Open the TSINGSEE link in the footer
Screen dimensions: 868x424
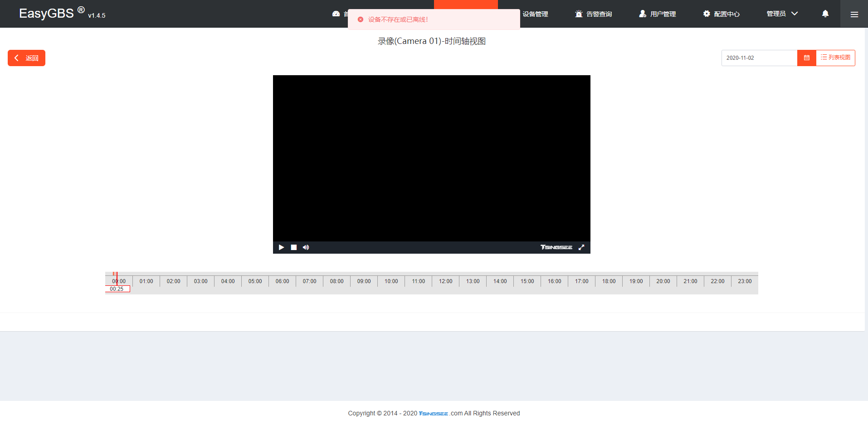[x=434, y=414]
